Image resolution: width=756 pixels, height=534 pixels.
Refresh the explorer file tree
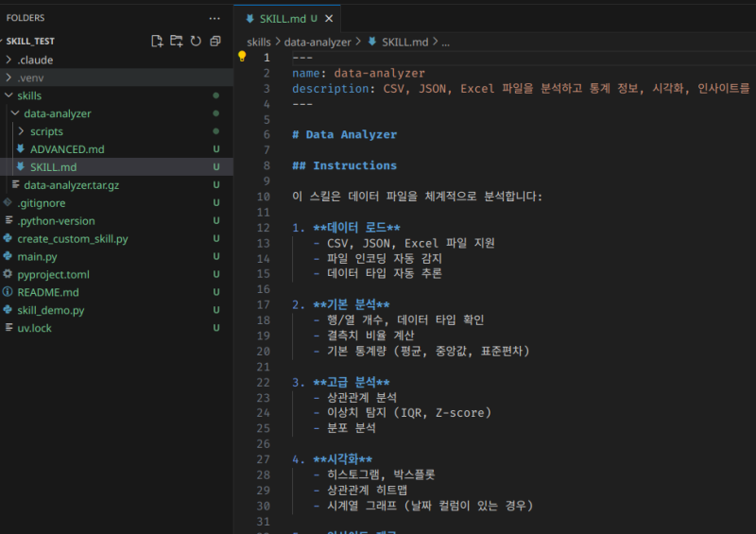click(x=196, y=41)
